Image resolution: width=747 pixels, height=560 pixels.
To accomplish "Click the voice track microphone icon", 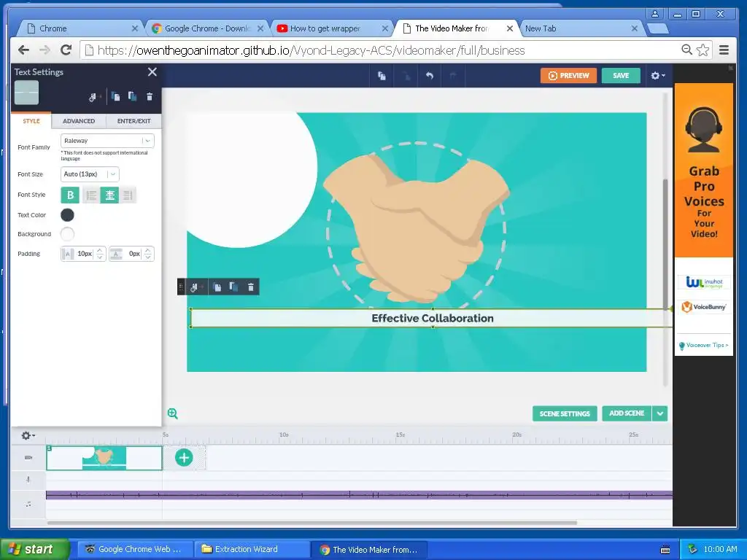I will (x=28, y=480).
